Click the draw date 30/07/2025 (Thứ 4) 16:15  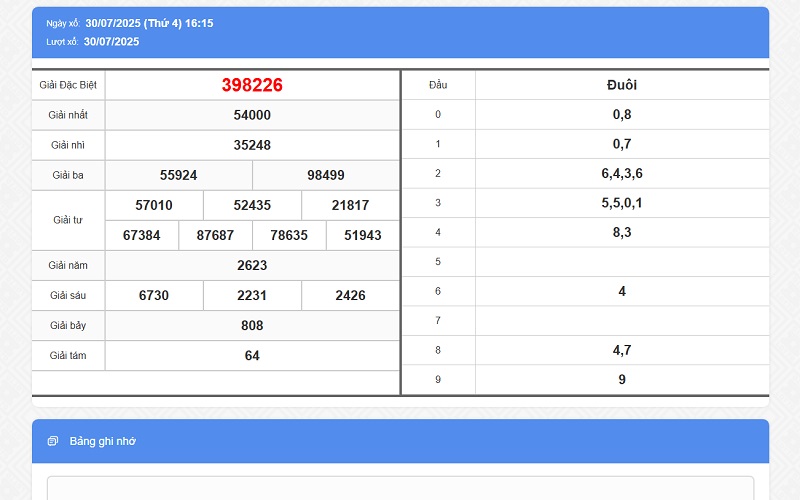(149, 23)
